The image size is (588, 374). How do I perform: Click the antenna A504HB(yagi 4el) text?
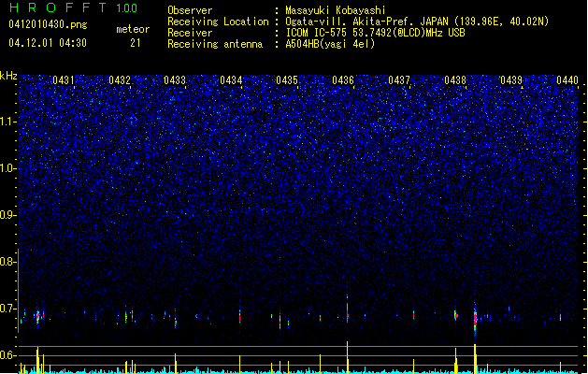pos(330,44)
